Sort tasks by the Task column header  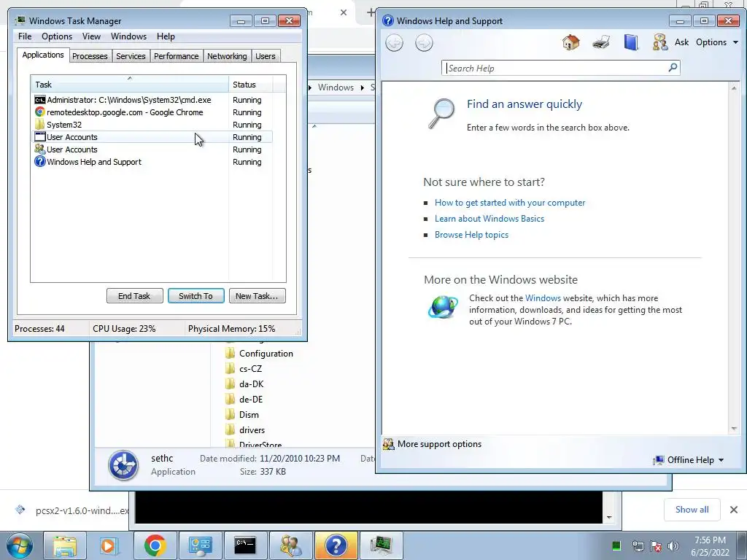tap(130, 85)
